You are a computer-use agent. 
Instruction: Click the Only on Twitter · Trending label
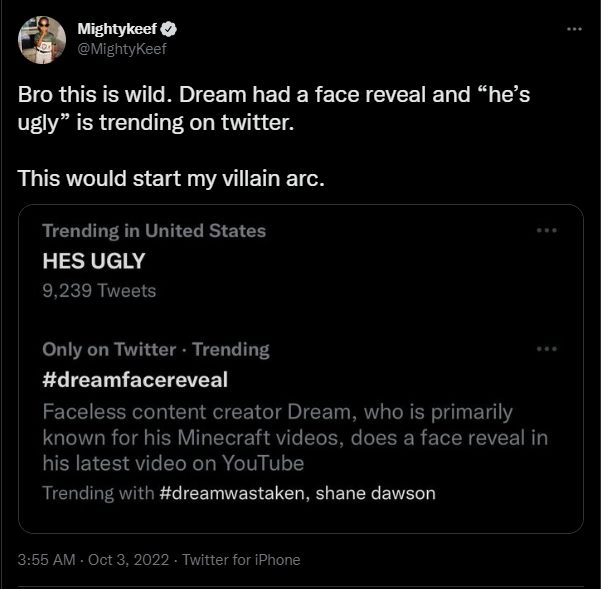tap(156, 350)
